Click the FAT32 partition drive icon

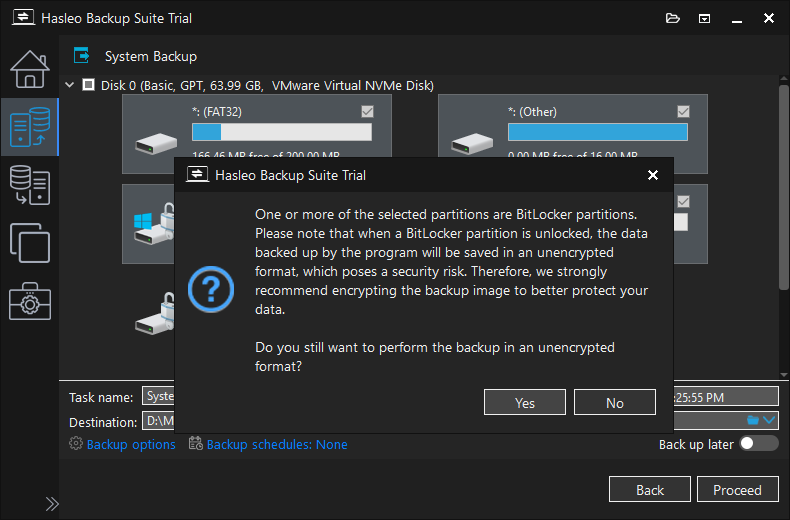coord(156,143)
